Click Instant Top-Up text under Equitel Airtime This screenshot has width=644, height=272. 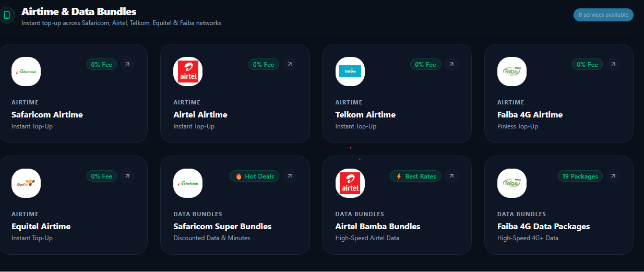(x=32, y=238)
